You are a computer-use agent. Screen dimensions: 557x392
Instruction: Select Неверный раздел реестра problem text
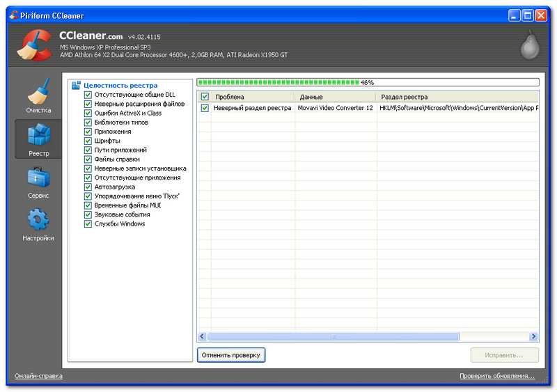[x=252, y=108]
